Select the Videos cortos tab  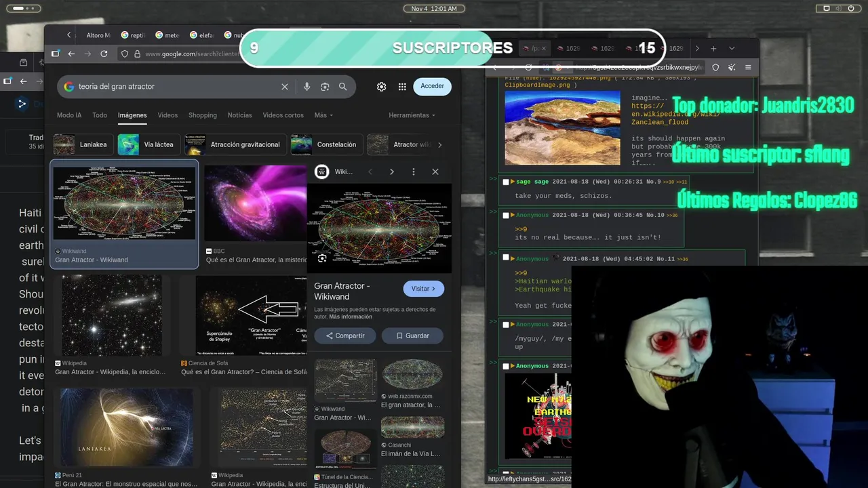pyautogui.click(x=283, y=115)
